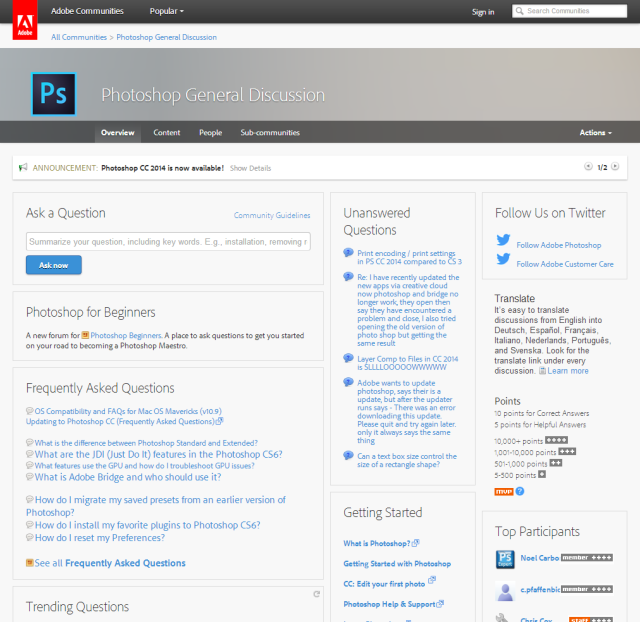The image size is (640, 622).
Task: Switch to the People tab
Action: pos(211,133)
